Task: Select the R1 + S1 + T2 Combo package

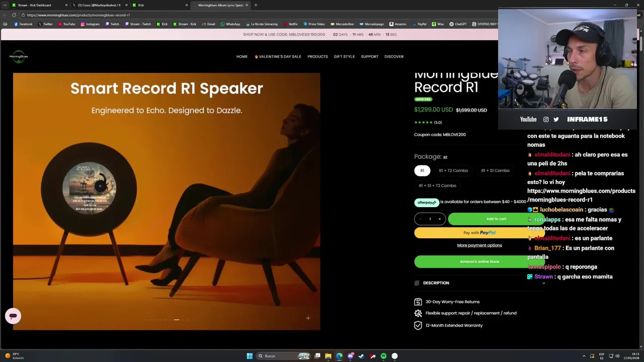Action: coord(437,186)
